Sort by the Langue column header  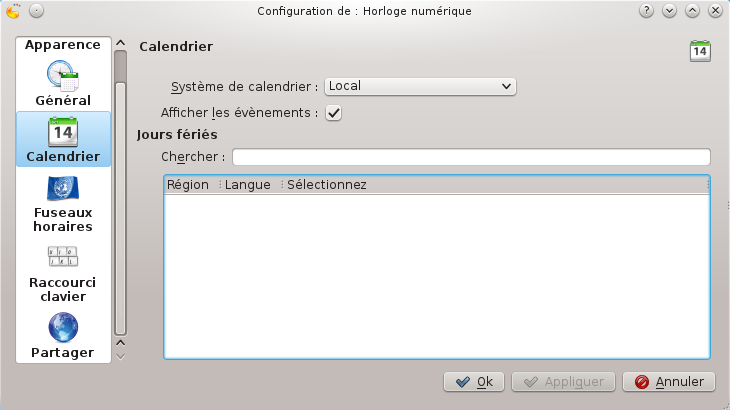251,185
